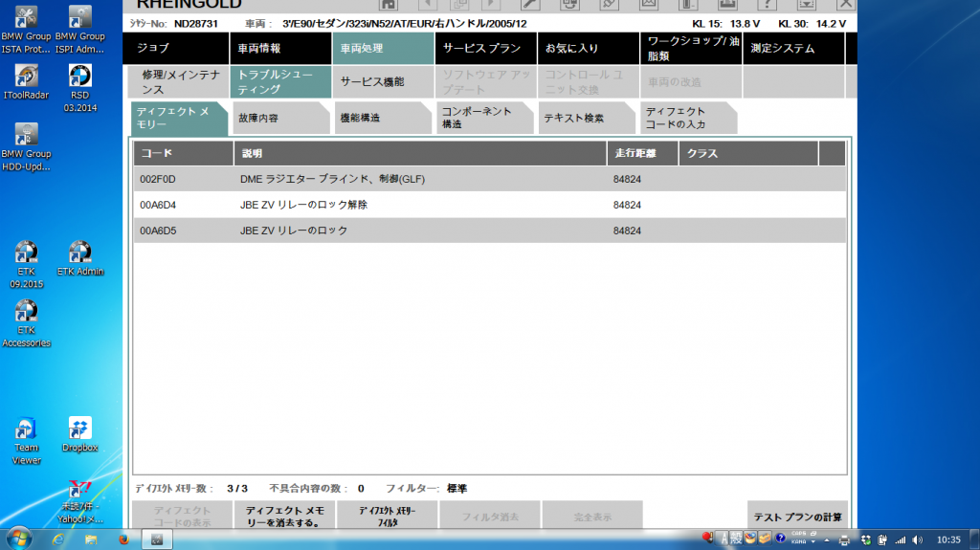The height and width of the screenshot is (550, 980).
Task: Launch IToolRadar desktop icon
Action: click(26, 82)
